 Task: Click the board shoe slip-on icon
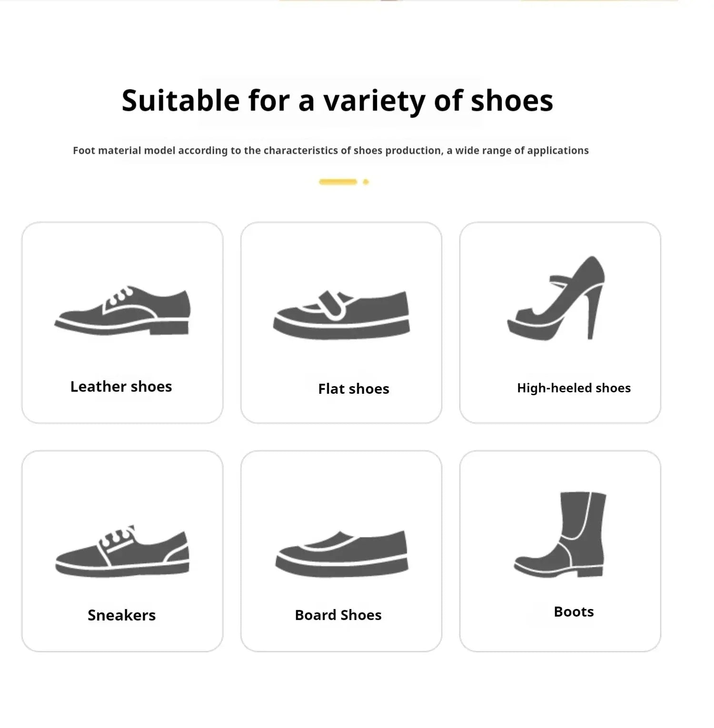341,554
